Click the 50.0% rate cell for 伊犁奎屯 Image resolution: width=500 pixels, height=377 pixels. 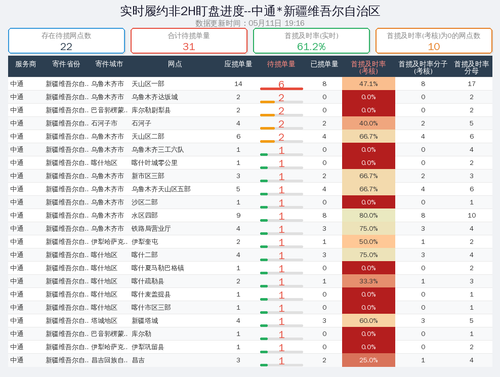[x=368, y=242]
